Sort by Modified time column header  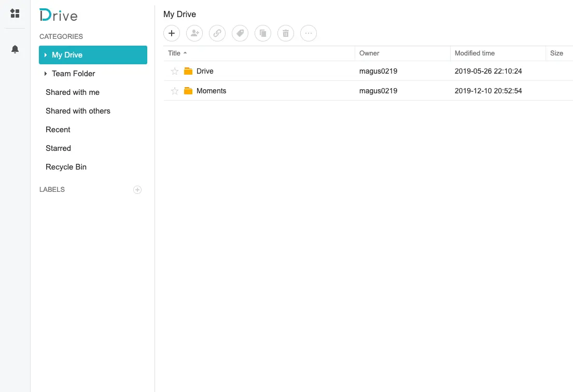[x=498, y=53]
